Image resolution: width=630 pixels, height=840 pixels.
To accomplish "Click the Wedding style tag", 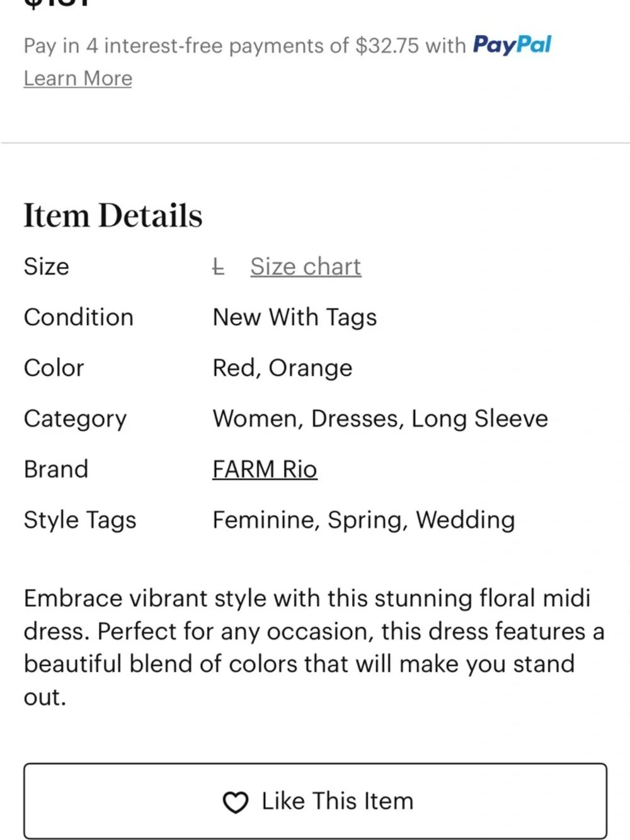I will tap(465, 520).
